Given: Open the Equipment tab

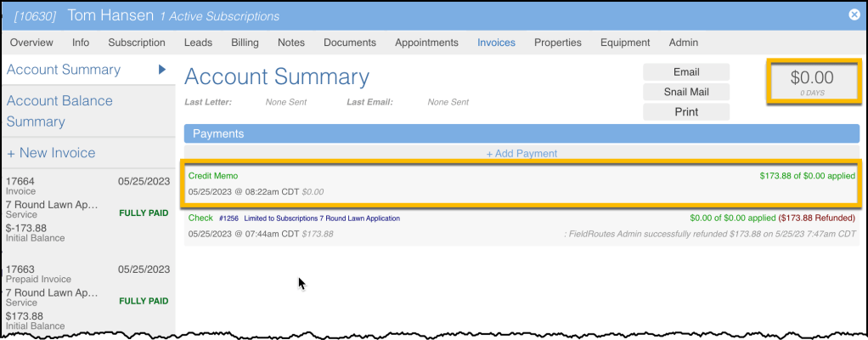Looking at the screenshot, I should pyautogui.click(x=624, y=42).
